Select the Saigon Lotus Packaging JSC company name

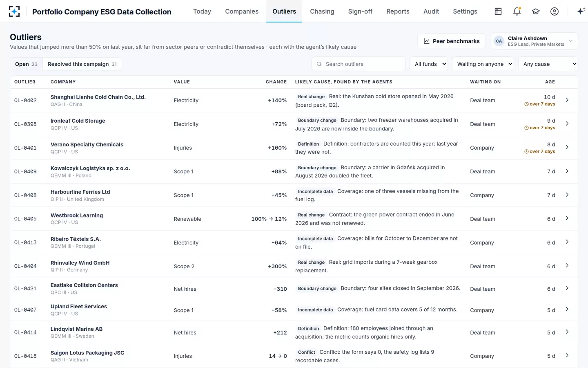click(x=87, y=352)
